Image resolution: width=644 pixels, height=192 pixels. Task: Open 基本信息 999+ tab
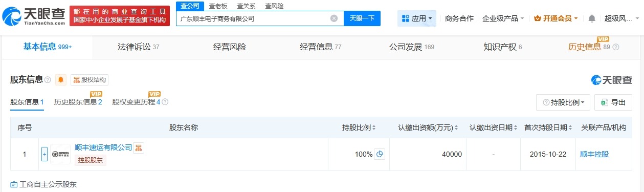(48, 47)
